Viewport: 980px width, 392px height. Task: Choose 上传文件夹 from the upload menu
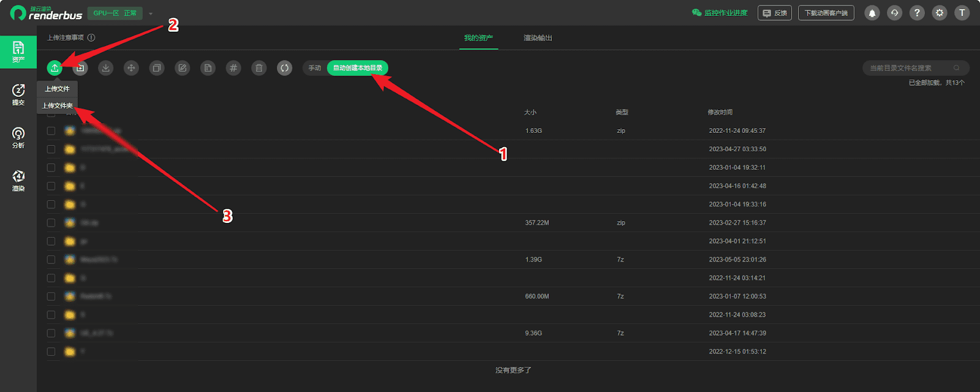(x=58, y=105)
